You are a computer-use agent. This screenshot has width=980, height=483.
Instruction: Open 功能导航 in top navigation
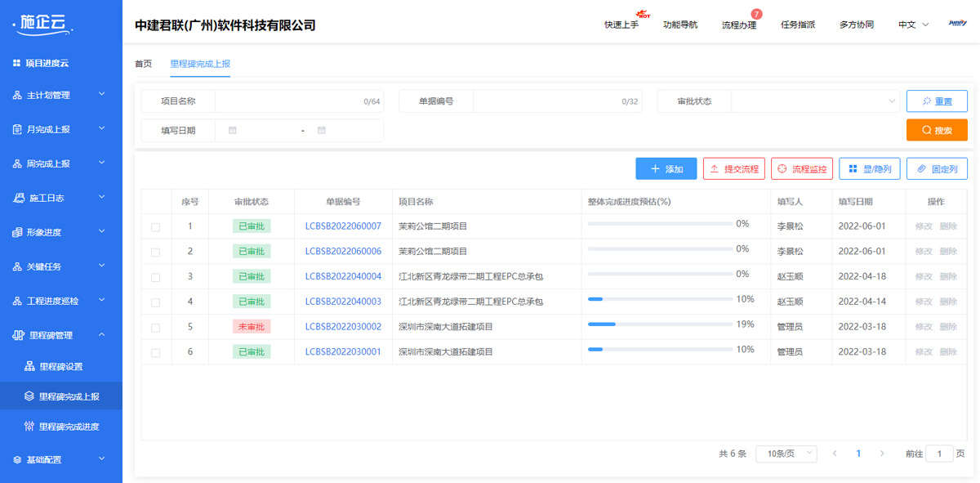[x=680, y=25]
